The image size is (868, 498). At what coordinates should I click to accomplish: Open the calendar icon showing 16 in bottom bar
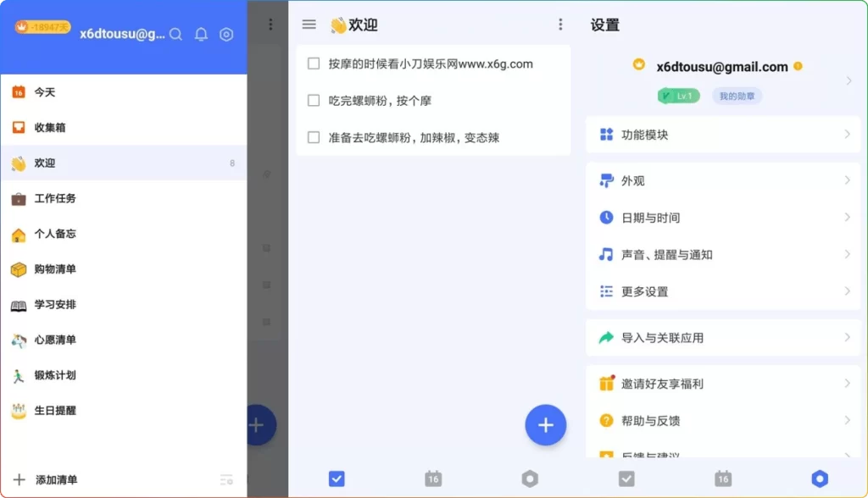coord(433,478)
